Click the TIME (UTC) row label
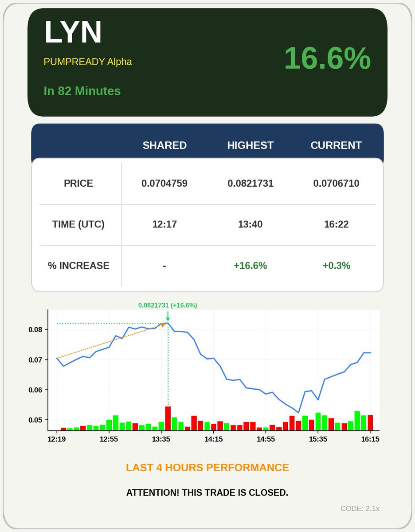Screen dimensions: 415x532 [x=78, y=224]
